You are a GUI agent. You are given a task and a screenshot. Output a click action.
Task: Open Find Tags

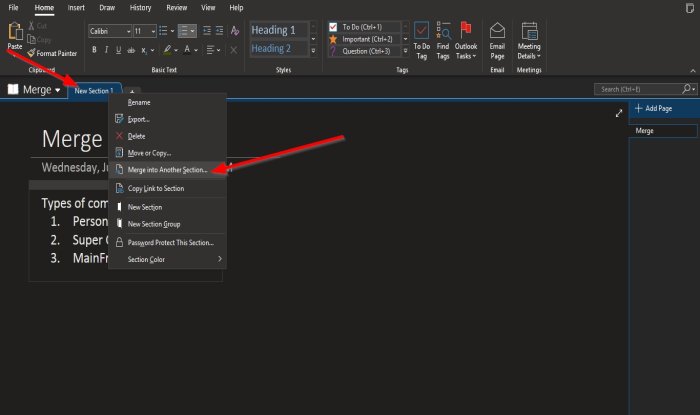pos(443,41)
